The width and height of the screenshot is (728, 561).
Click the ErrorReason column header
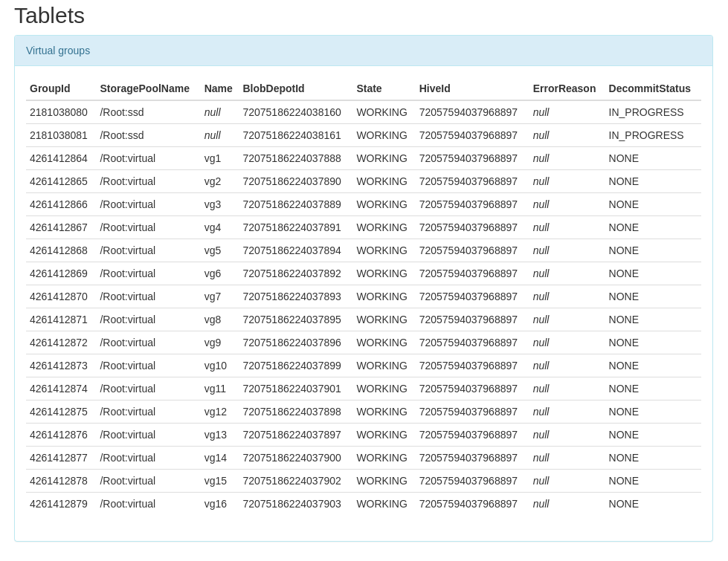click(x=564, y=88)
